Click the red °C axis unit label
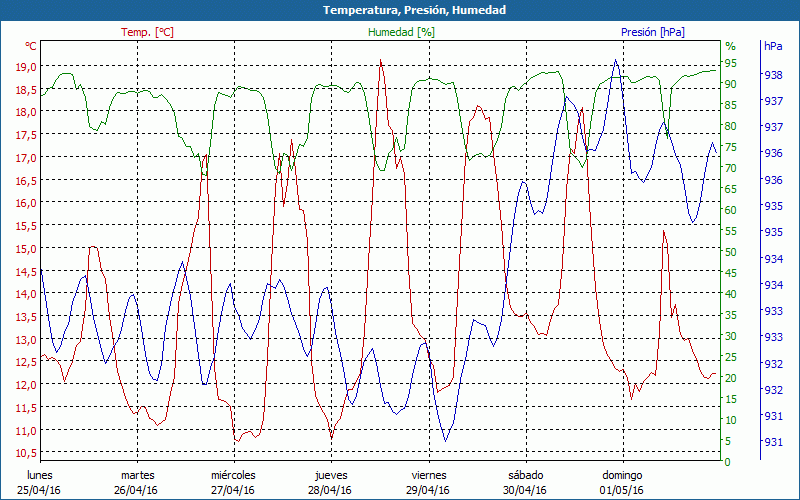Viewport: 800px width, 500px height. 30,46
